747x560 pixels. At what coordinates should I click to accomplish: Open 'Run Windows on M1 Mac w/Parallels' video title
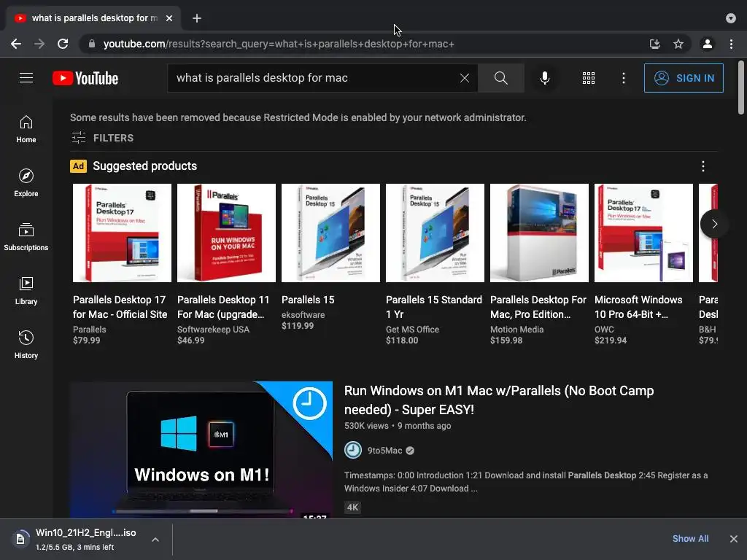point(499,400)
